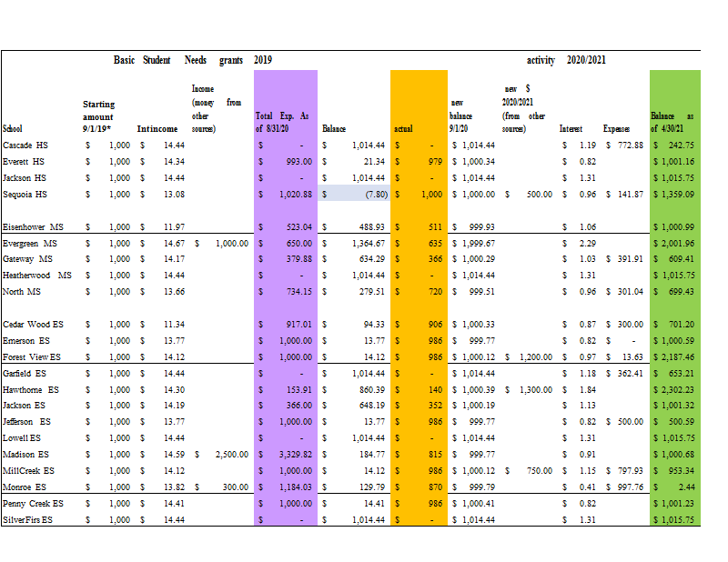Screen dimensions: 728x562
Task: Select the 0.41 interest value
Action: pyautogui.click(x=587, y=487)
